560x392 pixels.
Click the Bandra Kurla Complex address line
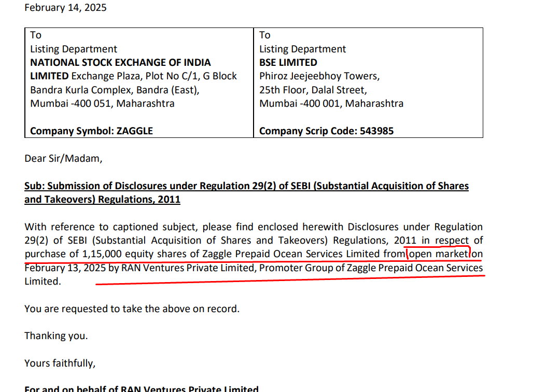tap(115, 90)
